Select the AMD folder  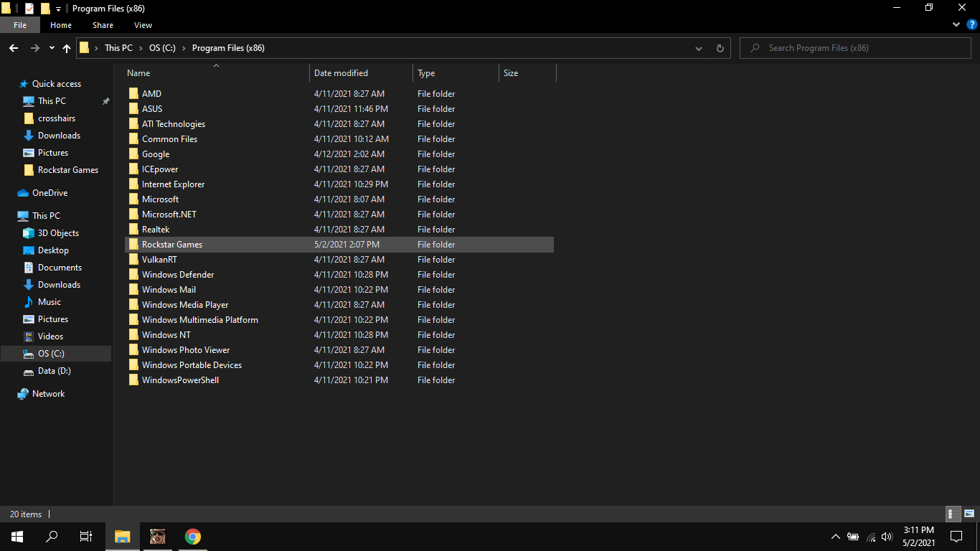point(151,94)
